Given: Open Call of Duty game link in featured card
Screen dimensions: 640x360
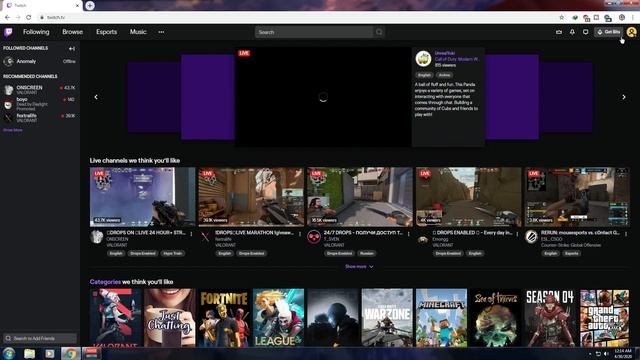Looking at the screenshot, I should pyautogui.click(x=457, y=59).
